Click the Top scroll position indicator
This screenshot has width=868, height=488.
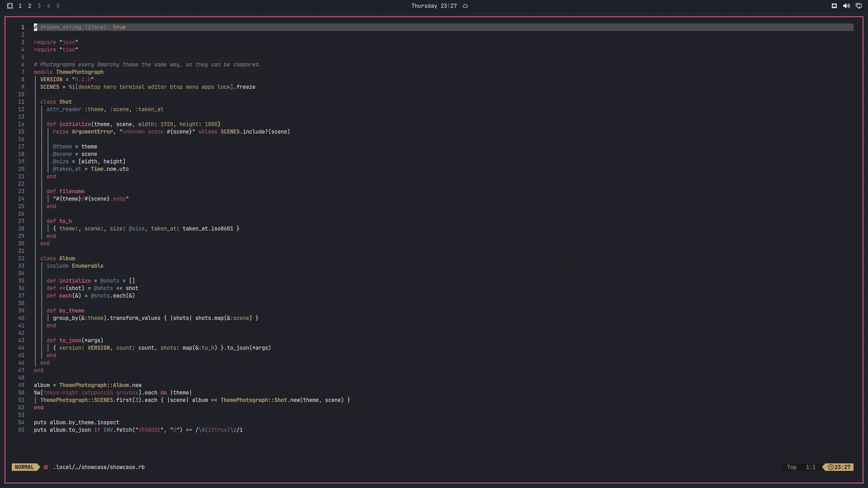(792, 467)
